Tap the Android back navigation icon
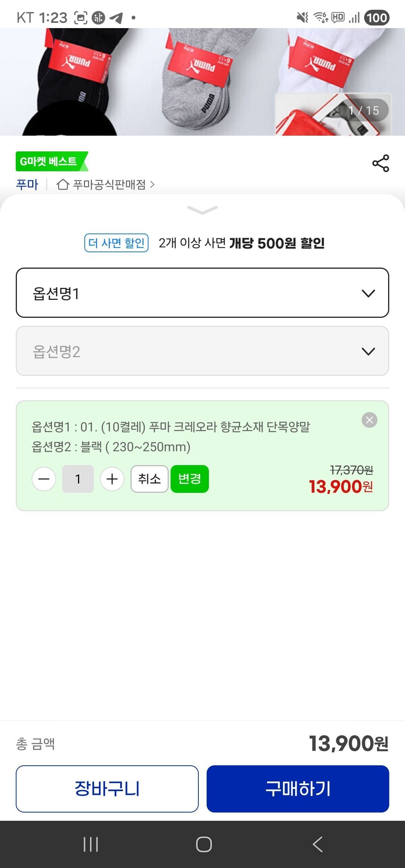Image resolution: width=405 pixels, height=868 pixels. 317,844
